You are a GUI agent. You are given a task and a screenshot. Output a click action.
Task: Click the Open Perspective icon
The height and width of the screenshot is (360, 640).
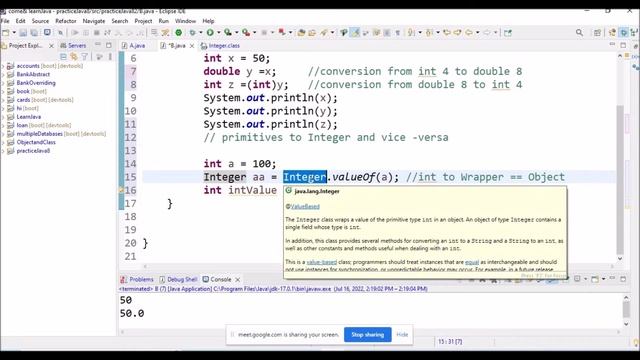tap(597, 33)
